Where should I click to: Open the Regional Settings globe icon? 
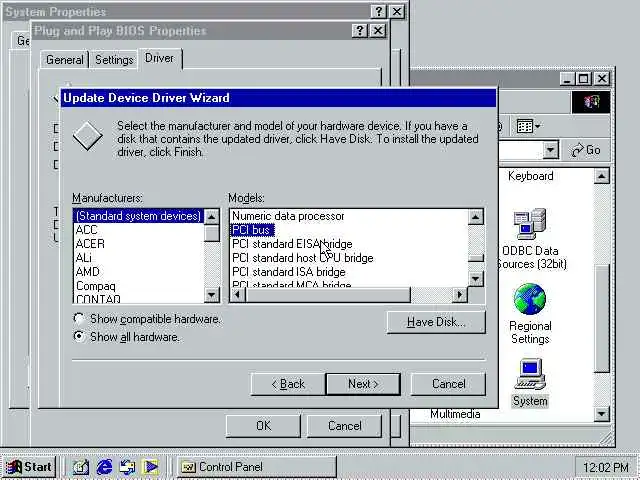(x=530, y=299)
